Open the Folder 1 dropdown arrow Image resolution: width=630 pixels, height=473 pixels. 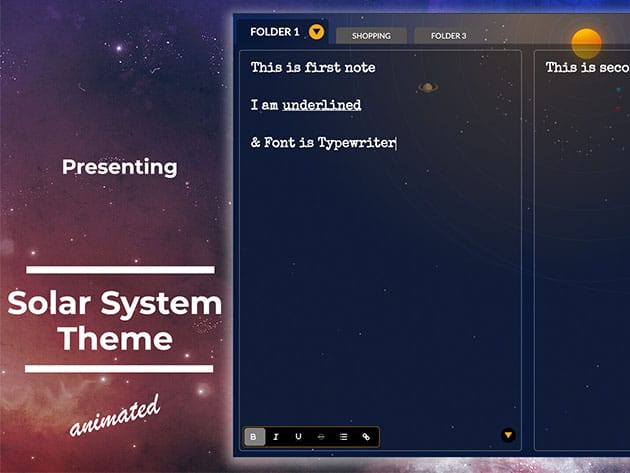coord(316,32)
